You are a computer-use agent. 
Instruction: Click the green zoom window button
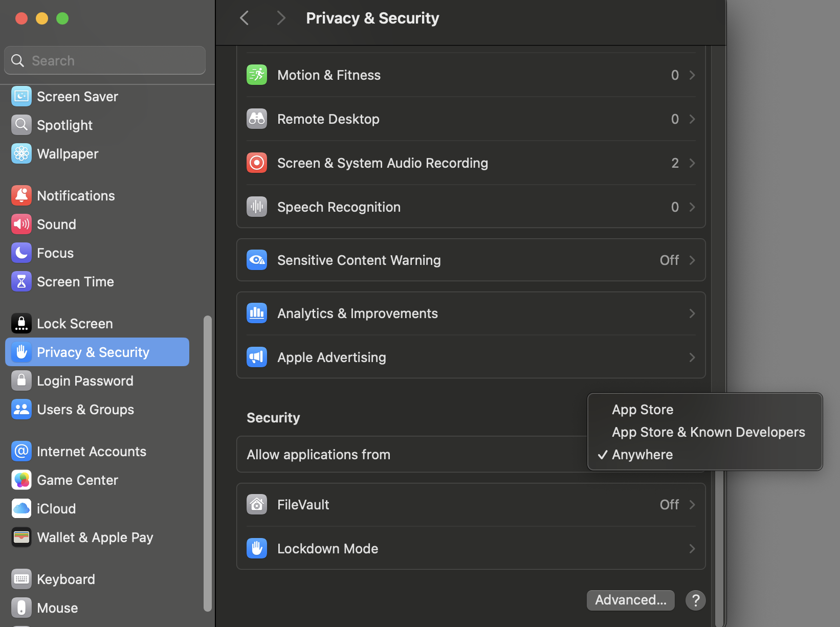(x=62, y=18)
